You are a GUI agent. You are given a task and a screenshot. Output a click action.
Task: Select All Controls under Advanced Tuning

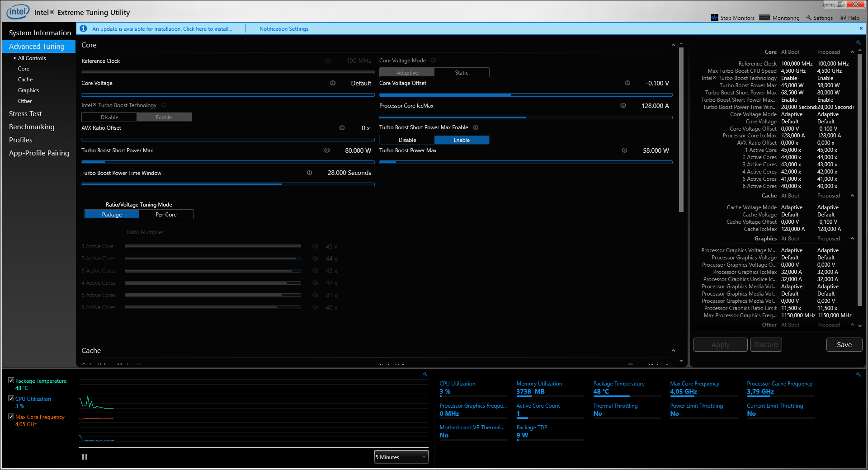pyautogui.click(x=32, y=58)
